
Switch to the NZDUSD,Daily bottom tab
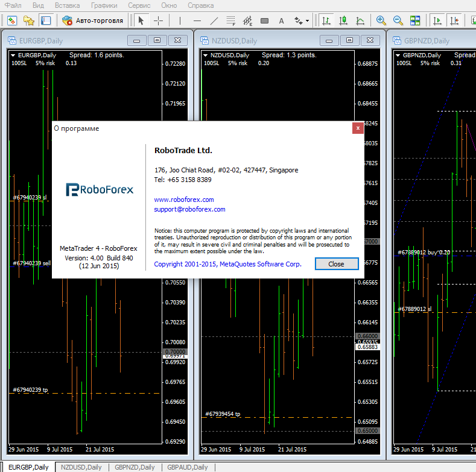coord(81,467)
